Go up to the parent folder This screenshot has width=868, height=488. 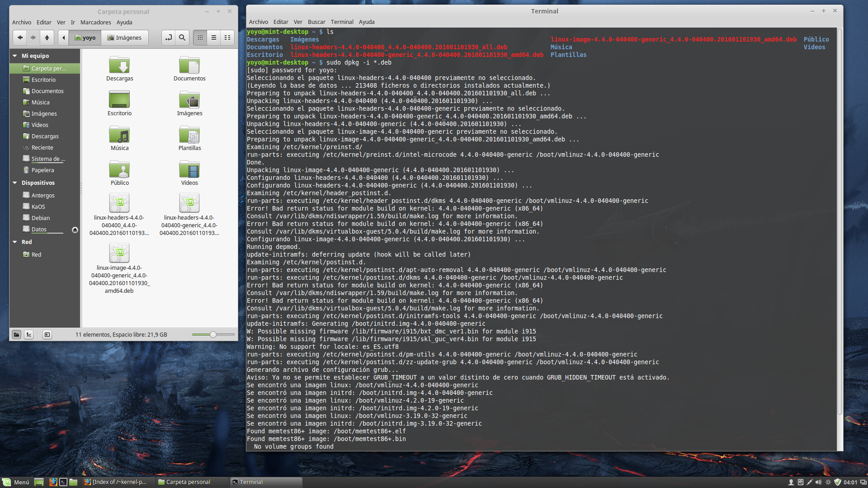(x=47, y=38)
